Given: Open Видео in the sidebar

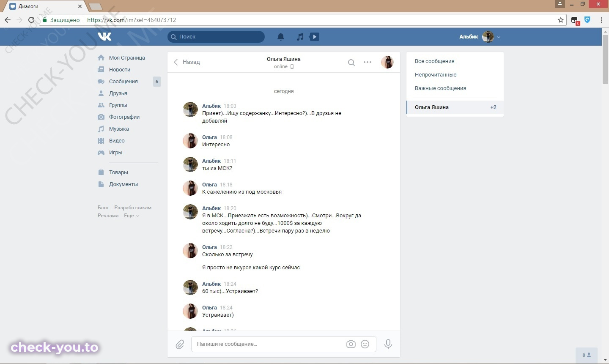Looking at the screenshot, I should click(117, 141).
